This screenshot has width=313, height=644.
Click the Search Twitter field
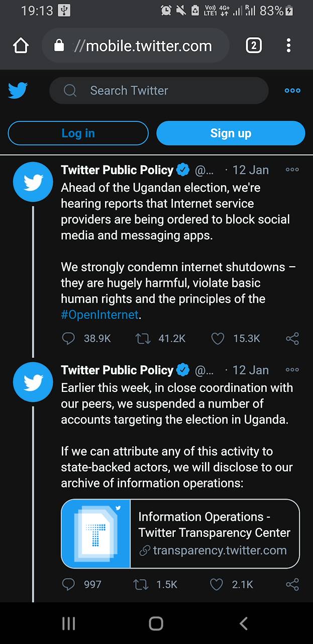(x=159, y=91)
